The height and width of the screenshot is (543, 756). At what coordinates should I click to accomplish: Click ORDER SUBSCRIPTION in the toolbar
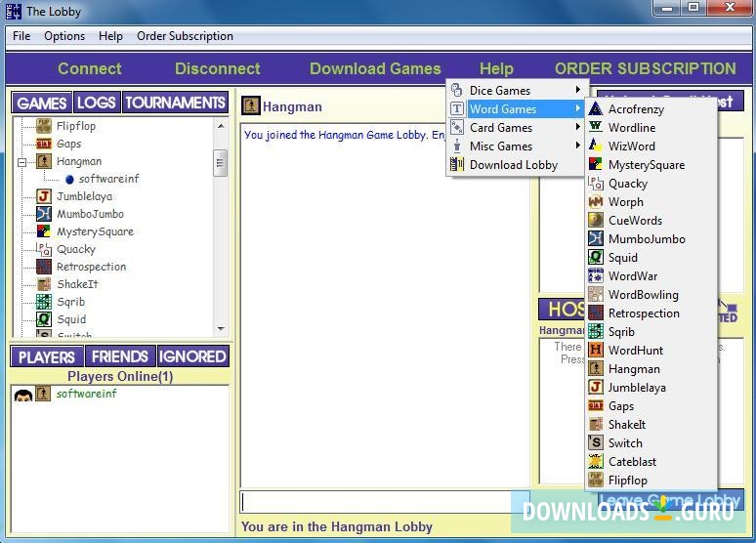click(645, 68)
